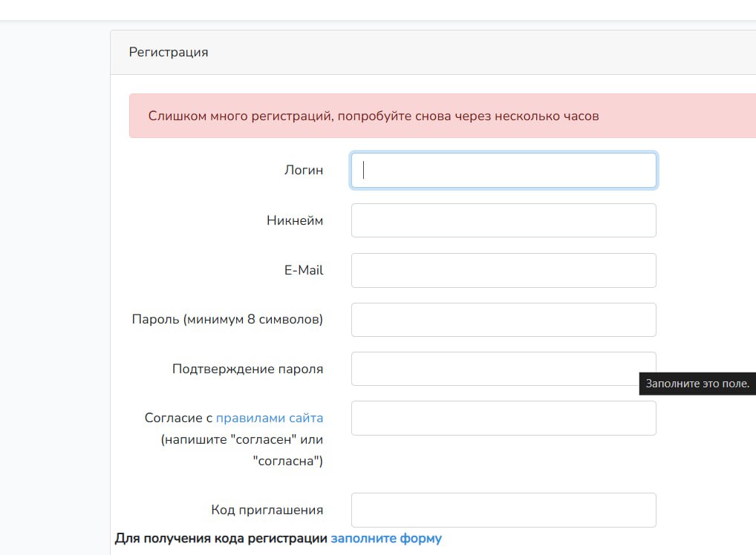756x555 pixels.
Task: Click the Для получения кода регистрации text
Action: tap(221, 539)
